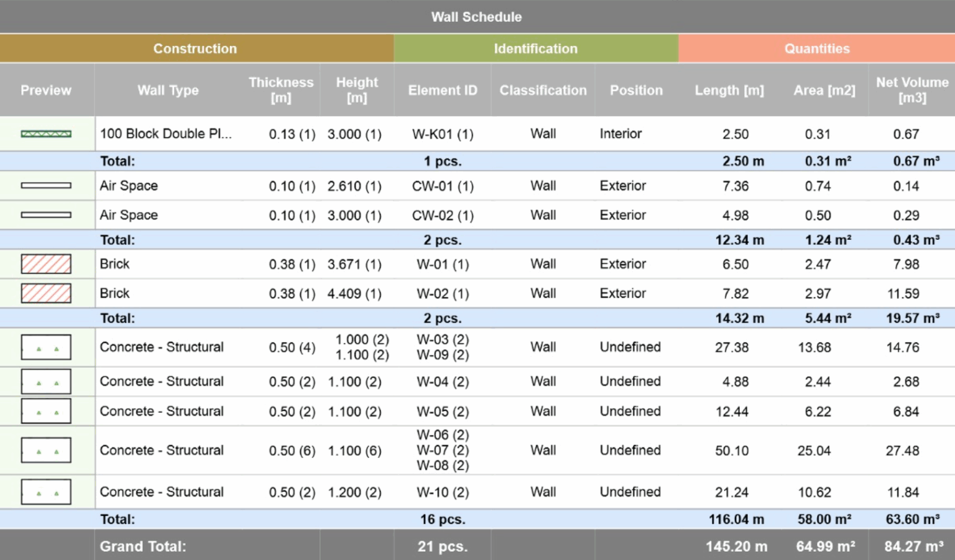Click height value 2.610 (1)

tap(354, 186)
